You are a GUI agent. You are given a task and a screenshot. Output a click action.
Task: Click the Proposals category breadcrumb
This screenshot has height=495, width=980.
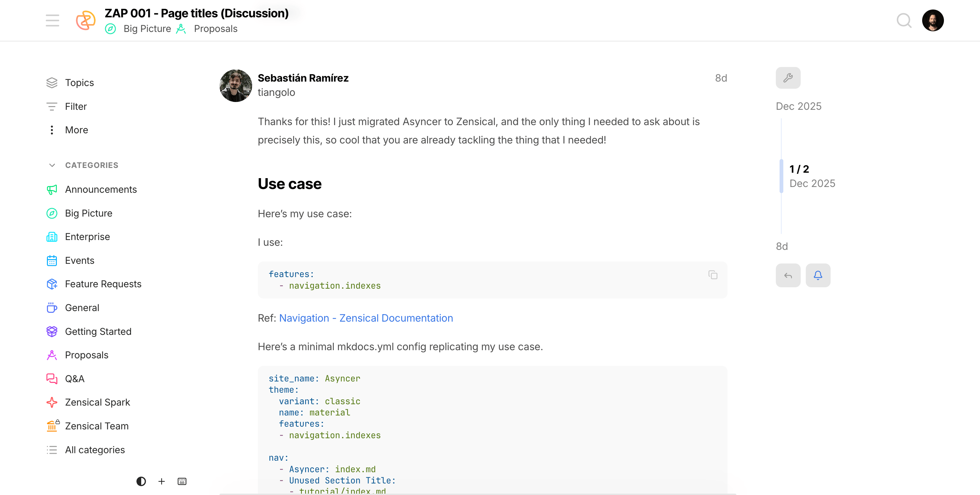point(215,29)
